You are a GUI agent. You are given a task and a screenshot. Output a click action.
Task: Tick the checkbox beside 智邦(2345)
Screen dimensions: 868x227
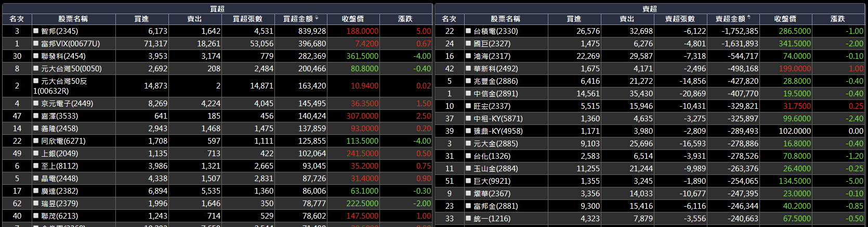36,31
